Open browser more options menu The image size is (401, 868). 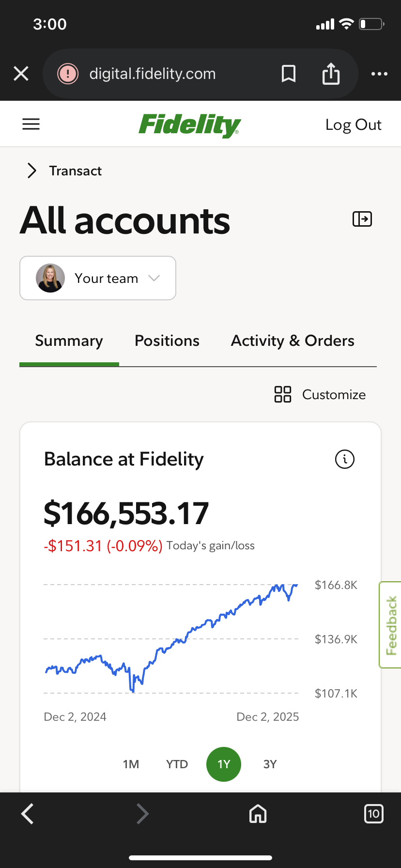click(x=379, y=74)
